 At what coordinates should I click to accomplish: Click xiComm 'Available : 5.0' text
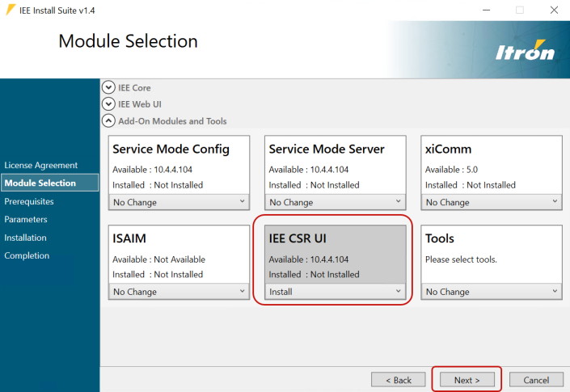[x=451, y=170]
